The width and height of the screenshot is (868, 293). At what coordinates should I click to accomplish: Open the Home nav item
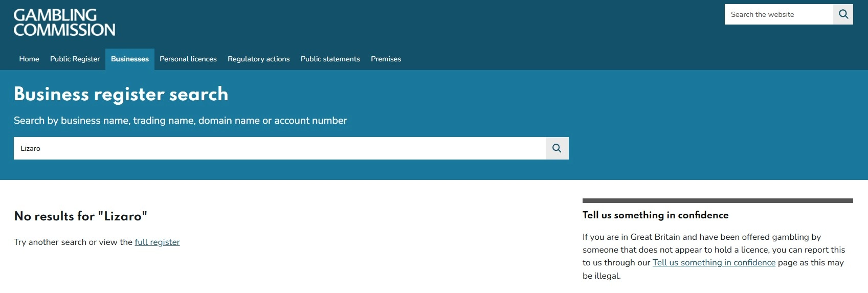click(x=29, y=59)
